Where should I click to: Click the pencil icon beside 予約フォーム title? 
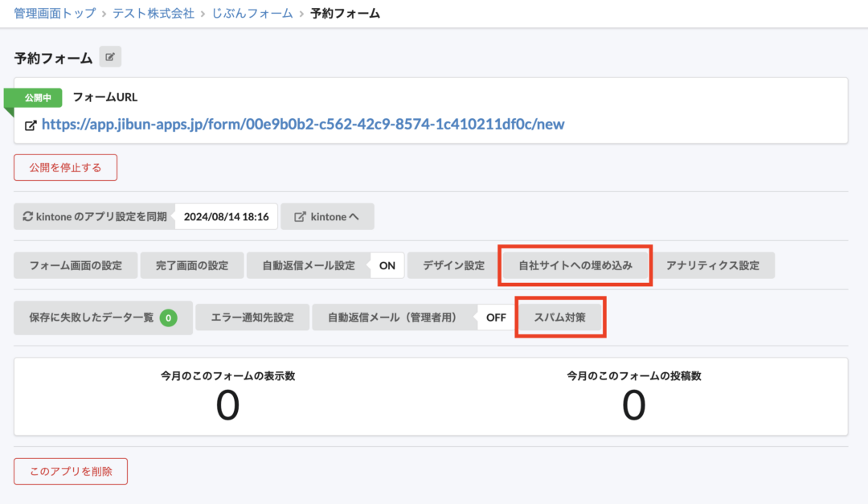pyautogui.click(x=110, y=56)
